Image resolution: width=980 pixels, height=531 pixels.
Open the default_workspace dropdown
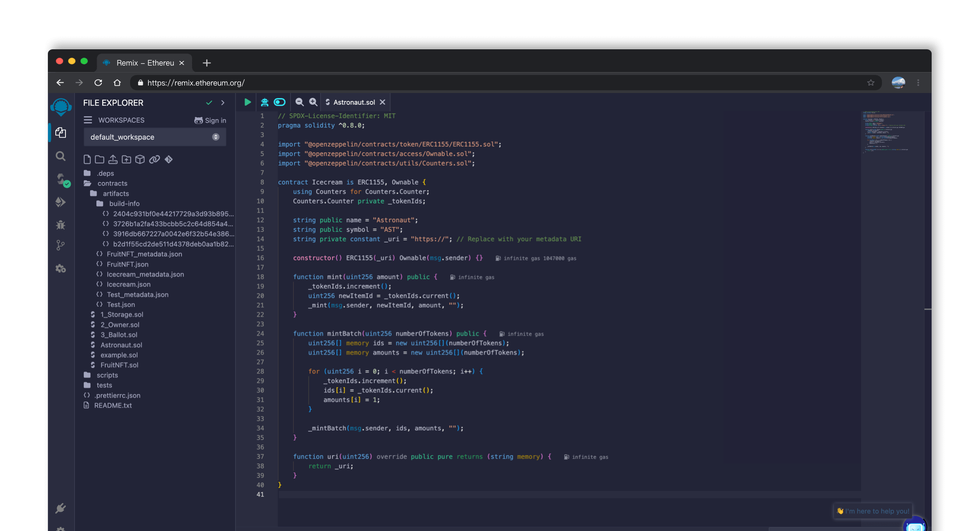click(215, 137)
